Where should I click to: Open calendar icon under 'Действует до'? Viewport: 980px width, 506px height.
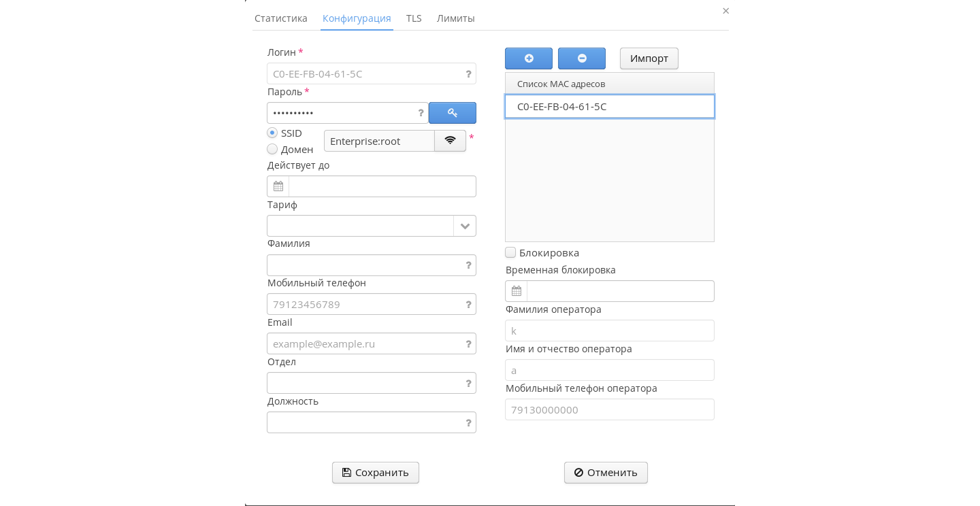278,186
